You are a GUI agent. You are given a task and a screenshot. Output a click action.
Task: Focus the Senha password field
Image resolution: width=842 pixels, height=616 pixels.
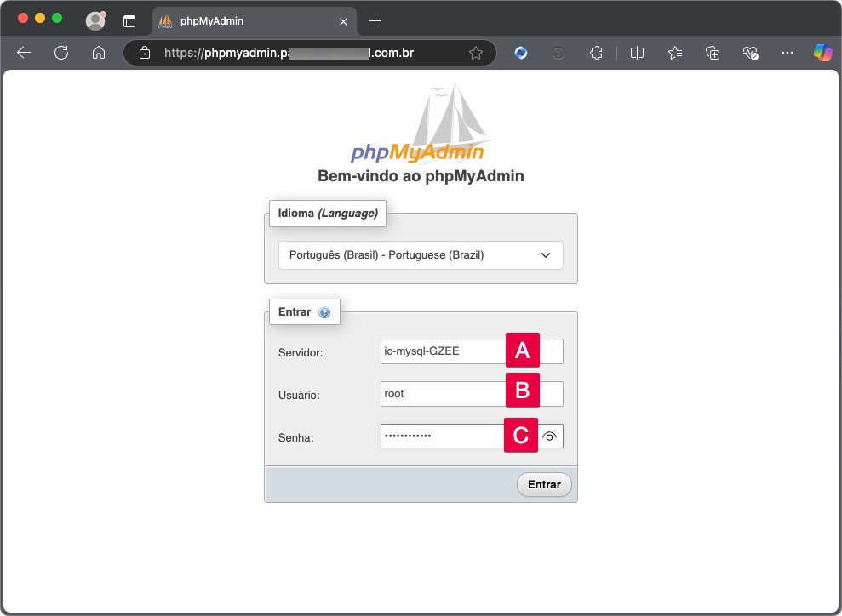click(x=472, y=436)
